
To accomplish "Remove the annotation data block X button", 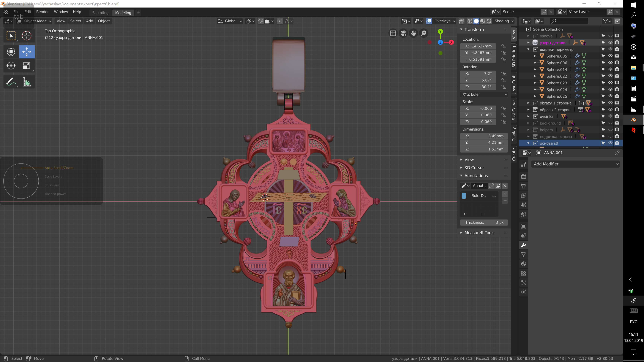I will click(x=505, y=186).
